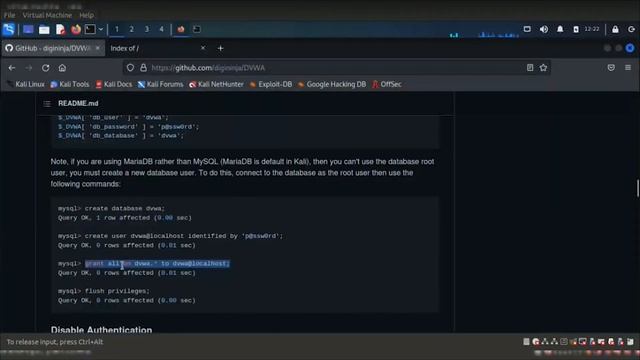
Task: Click the tracking protection shield icon
Action: [130, 68]
